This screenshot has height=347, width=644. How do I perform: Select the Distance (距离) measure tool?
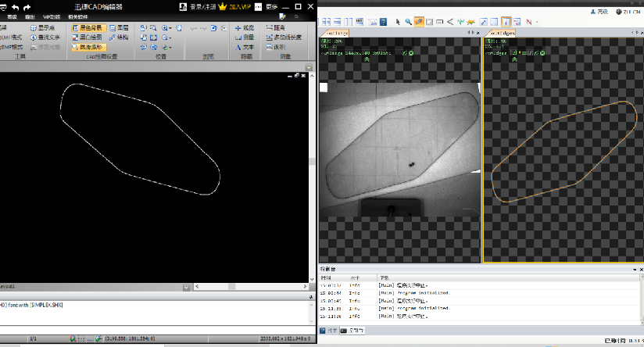point(276,28)
